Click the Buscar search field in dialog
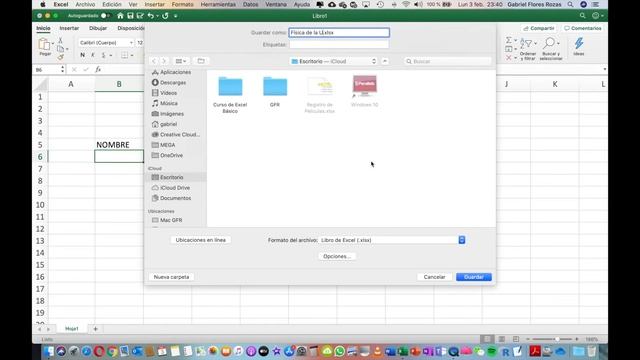640x360 pixels. click(x=447, y=61)
